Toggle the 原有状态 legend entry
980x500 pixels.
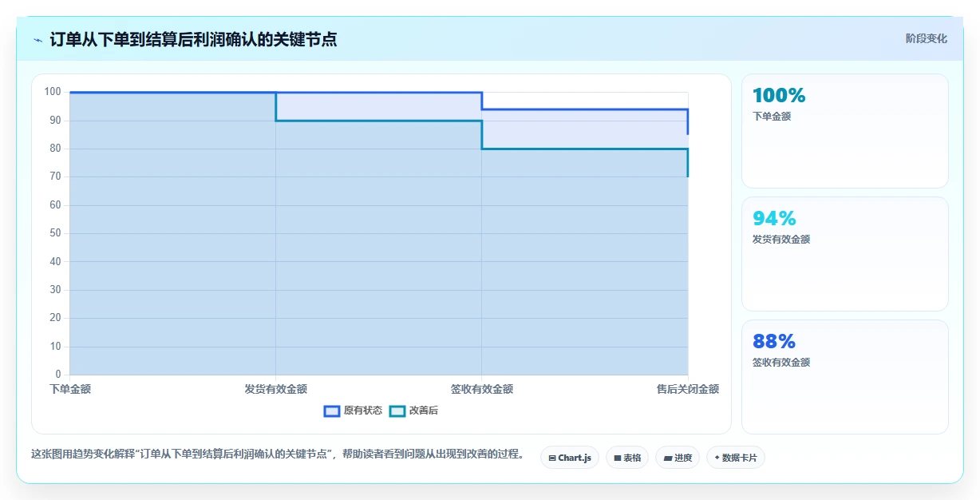point(353,411)
